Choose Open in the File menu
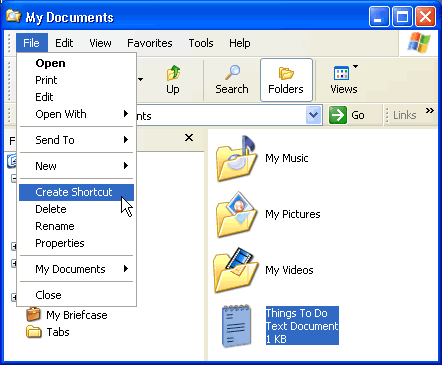The height and width of the screenshot is (365, 442). [76, 63]
